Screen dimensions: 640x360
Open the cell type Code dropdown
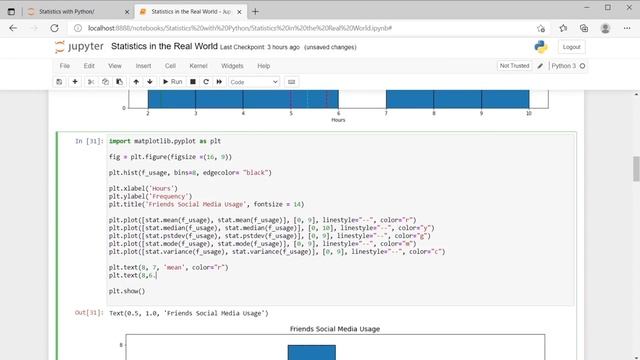[254, 82]
